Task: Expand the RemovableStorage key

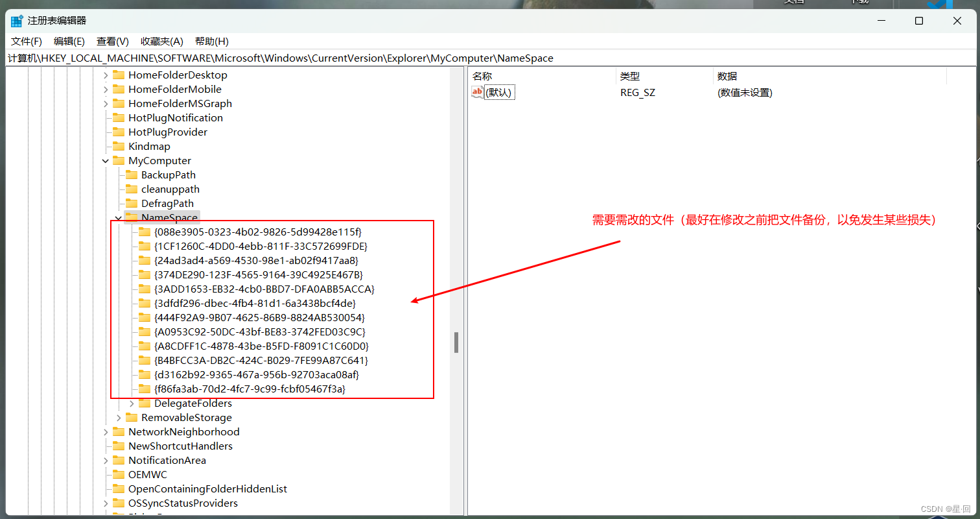Action: tap(119, 418)
